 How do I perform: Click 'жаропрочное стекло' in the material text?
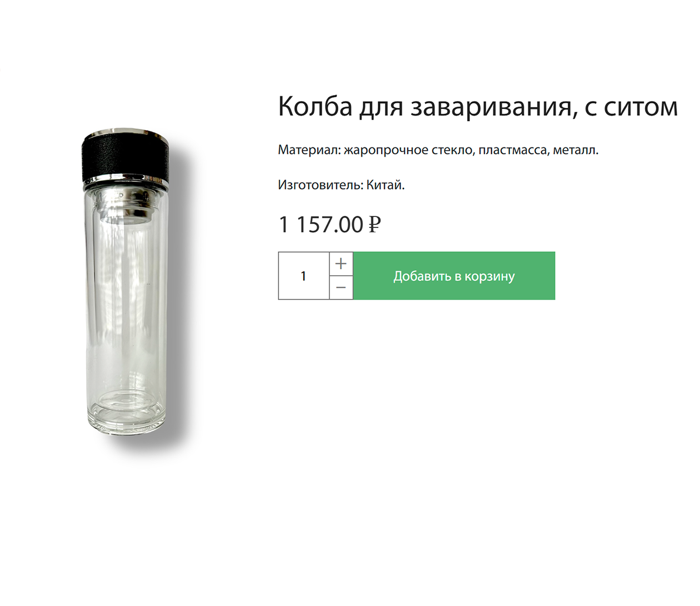(x=408, y=150)
